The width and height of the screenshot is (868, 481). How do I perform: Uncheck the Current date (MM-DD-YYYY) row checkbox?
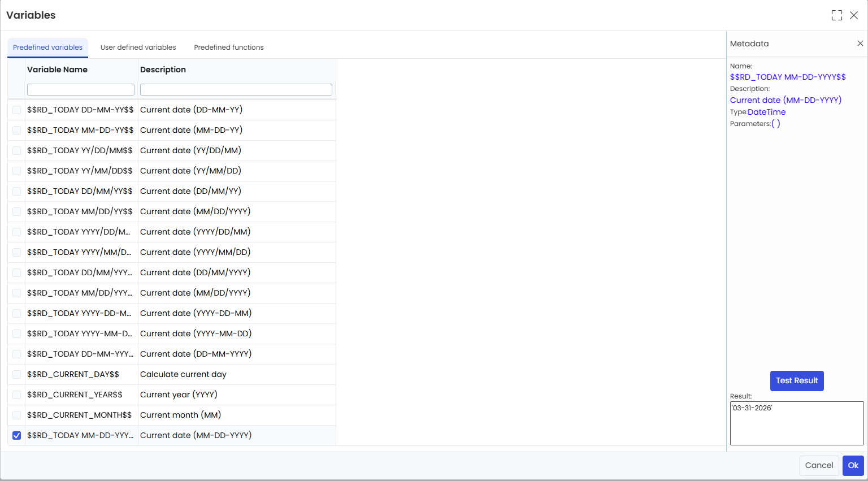(x=17, y=435)
